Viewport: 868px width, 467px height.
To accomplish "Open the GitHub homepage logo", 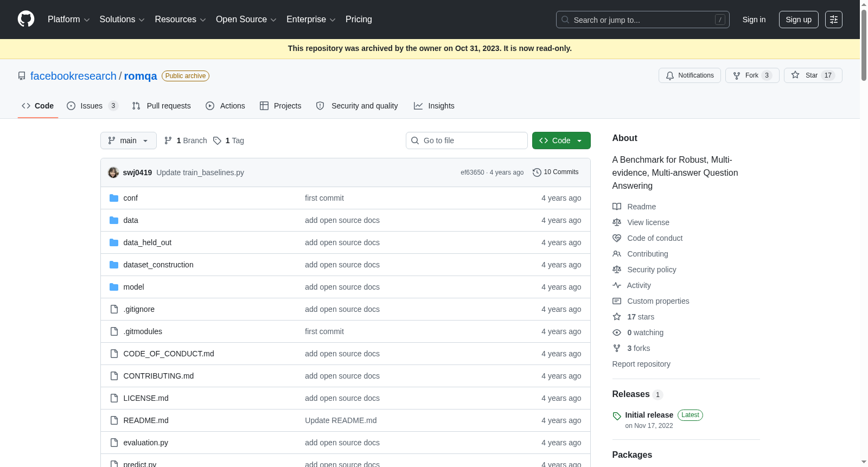I will click(x=26, y=19).
